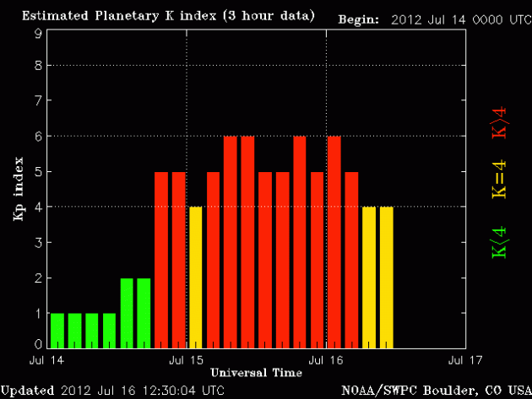Select the Jul 16 x-axis date label
532x399 pixels.
click(x=326, y=360)
